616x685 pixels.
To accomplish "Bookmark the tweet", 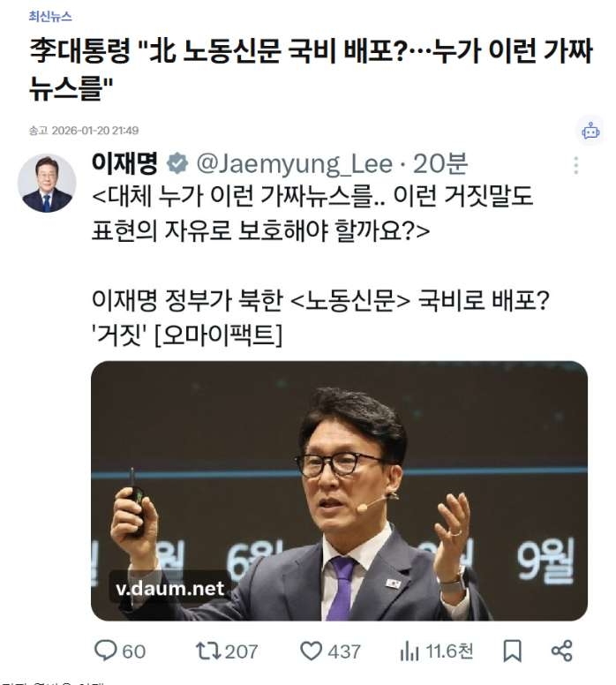I will click(512, 651).
